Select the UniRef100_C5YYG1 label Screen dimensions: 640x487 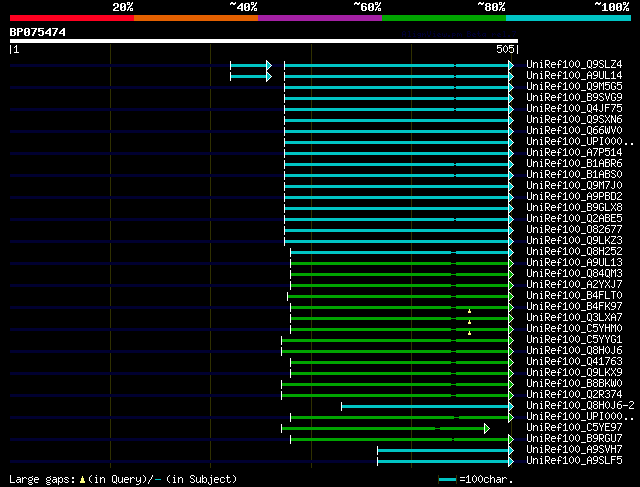coord(574,340)
